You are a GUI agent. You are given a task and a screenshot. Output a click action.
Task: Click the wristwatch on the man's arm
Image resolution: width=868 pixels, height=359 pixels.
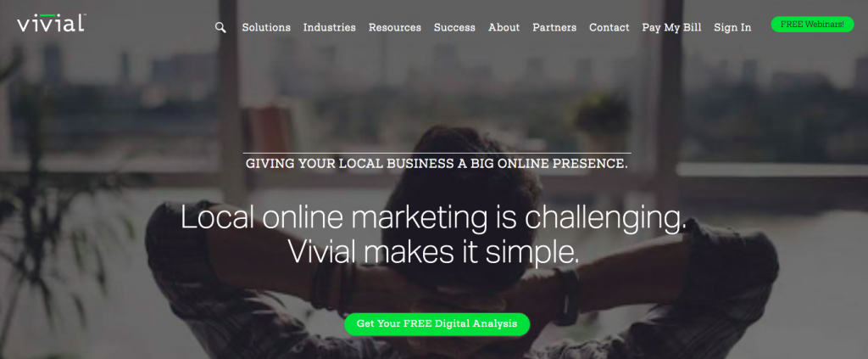coord(565,296)
